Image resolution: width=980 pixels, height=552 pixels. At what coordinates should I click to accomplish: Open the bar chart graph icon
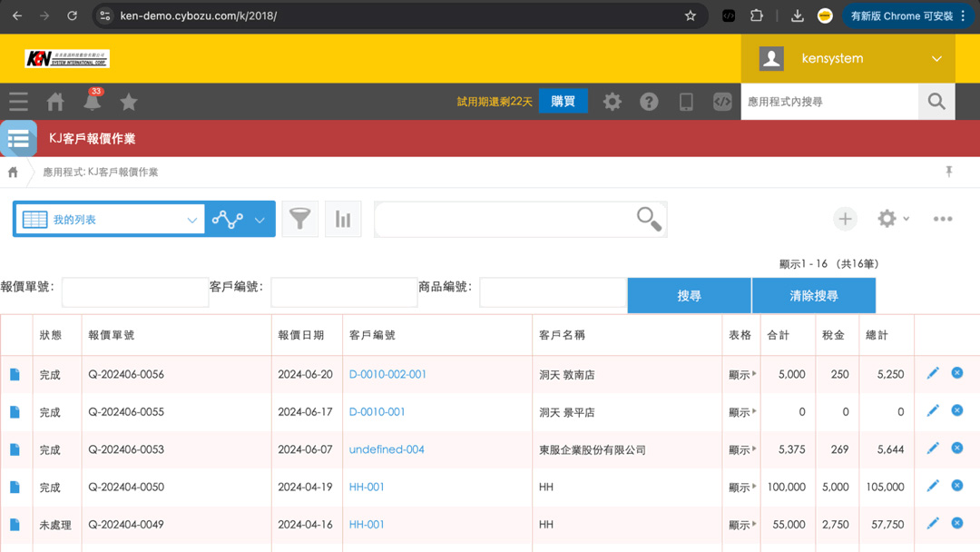click(x=343, y=219)
